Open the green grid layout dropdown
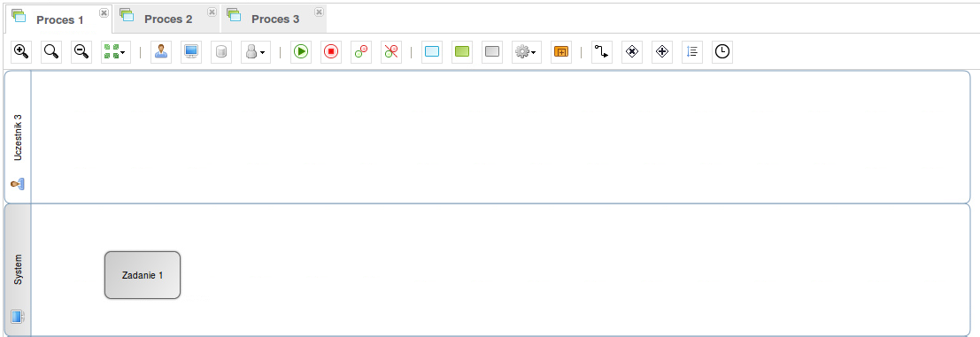This screenshot has height=337, width=980. click(x=116, y=52)
